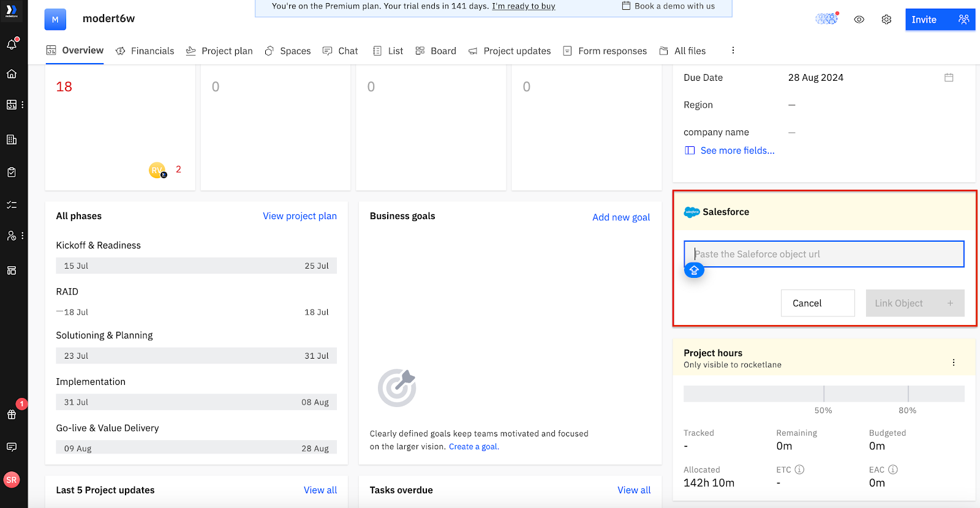Open the Spaces tab
Viewport: 980px width, 508px height.
[288, 51]
